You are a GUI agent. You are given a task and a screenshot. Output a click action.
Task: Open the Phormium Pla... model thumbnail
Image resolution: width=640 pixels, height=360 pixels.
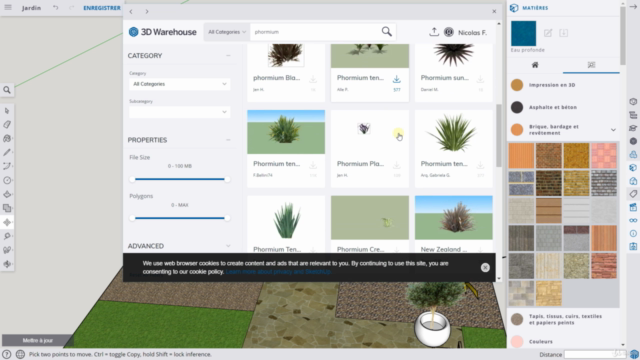[370, 132]
